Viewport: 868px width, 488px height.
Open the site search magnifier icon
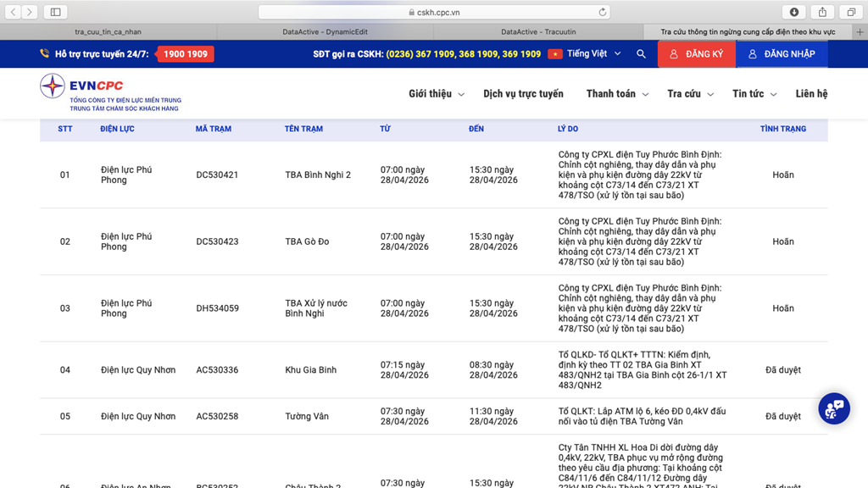pyautogui.click(x=641, y=54)
